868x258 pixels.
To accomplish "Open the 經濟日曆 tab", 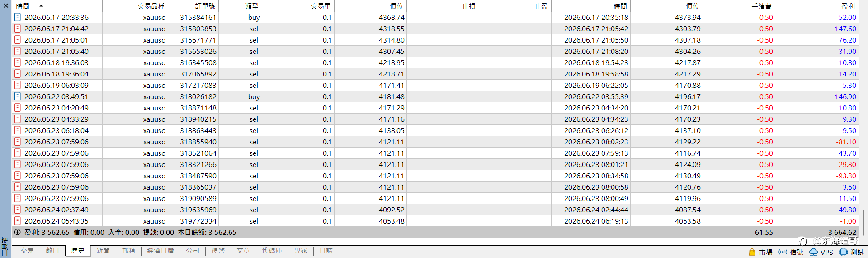I will coord(160,251).
